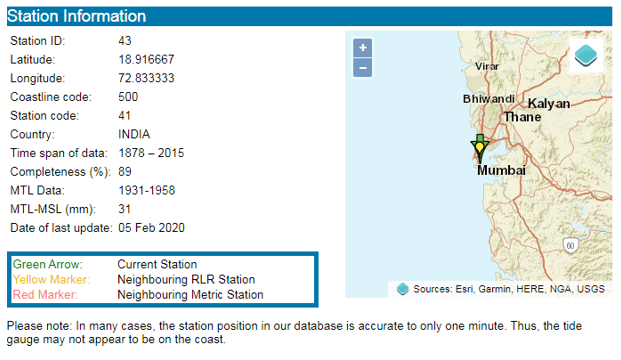
Task: Zoom out using the map minus button
Action: click(362, 68)
